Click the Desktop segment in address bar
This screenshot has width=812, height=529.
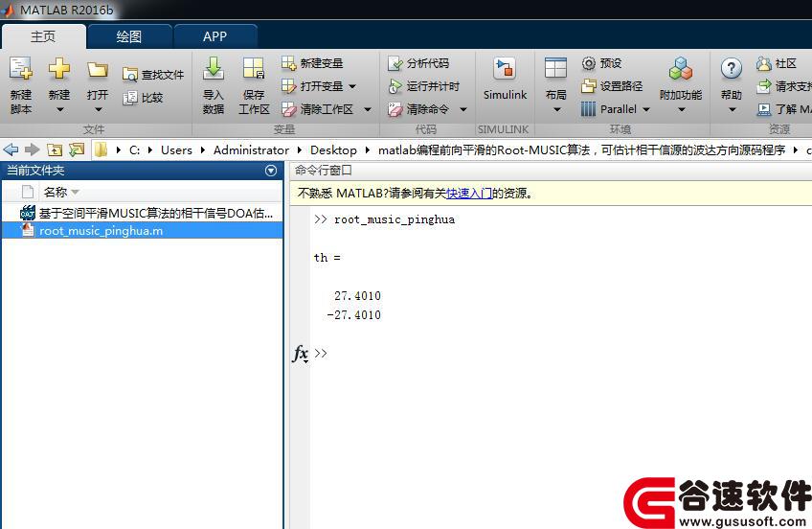tap(333, 150)
